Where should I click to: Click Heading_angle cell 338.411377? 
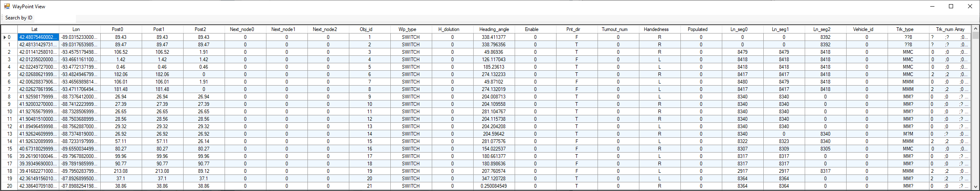(494, 37)
